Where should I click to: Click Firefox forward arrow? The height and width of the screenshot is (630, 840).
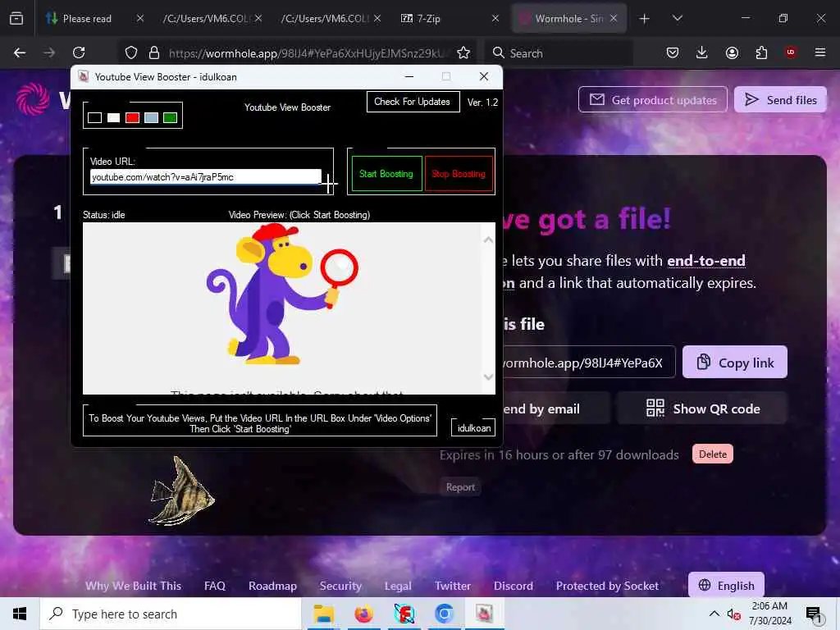click(x=49, y=52)
